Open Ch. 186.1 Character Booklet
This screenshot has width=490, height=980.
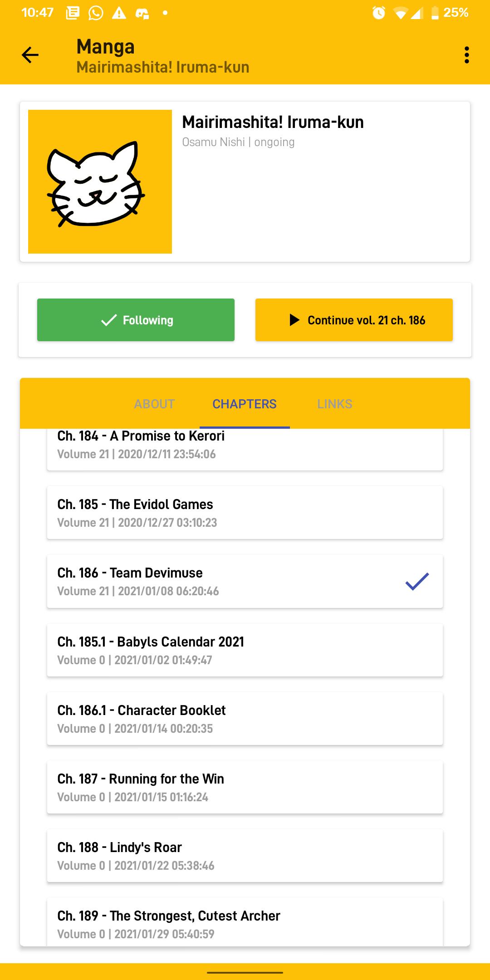tap(245, 719)
